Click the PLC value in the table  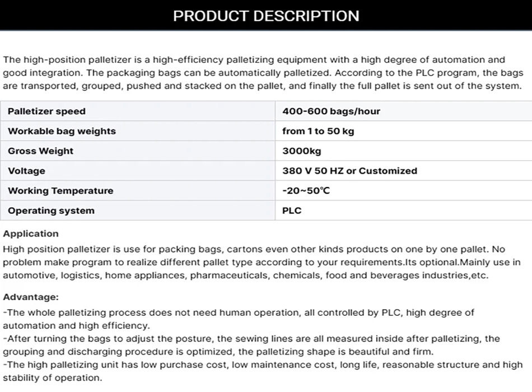coord(292,211)
